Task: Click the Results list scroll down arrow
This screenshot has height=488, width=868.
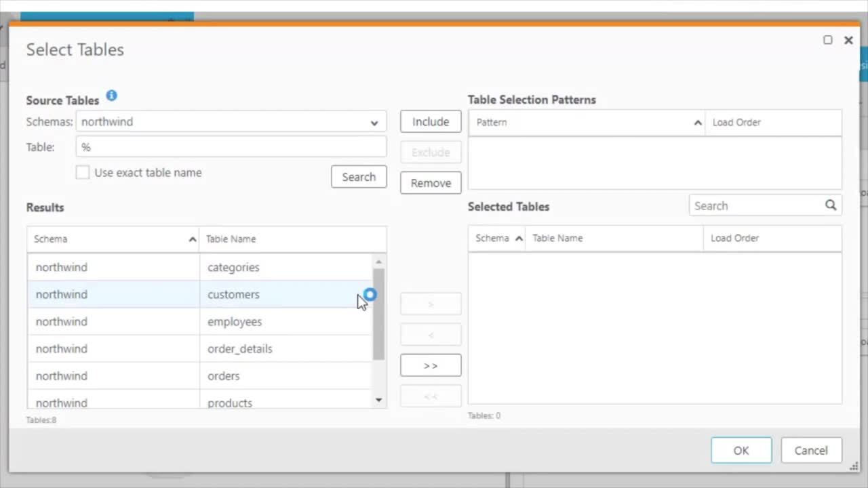Action: 378,400
